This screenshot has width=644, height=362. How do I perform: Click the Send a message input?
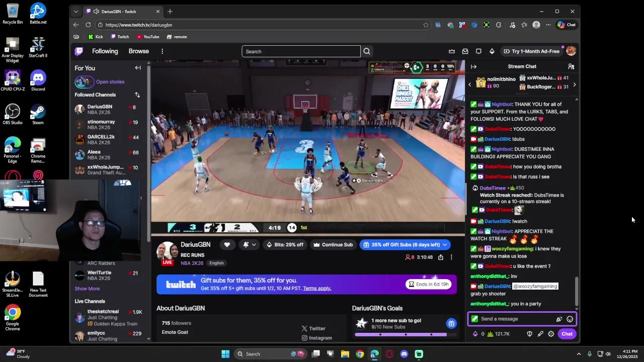514,319
